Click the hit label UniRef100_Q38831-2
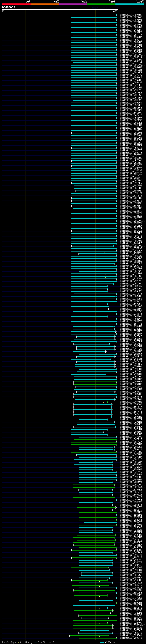This screenshot has width=146, height=644. click(x=132, y=625)
